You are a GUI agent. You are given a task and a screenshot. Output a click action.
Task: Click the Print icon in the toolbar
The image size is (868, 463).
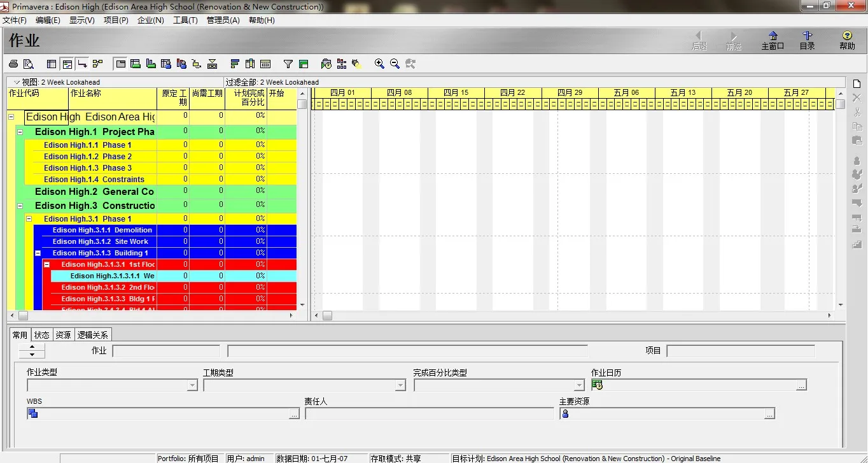click(13, 64)
